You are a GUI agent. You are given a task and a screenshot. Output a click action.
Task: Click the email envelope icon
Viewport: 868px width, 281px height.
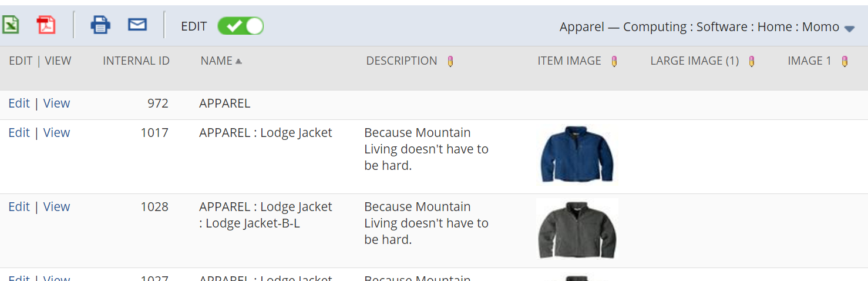pos(137,25)
